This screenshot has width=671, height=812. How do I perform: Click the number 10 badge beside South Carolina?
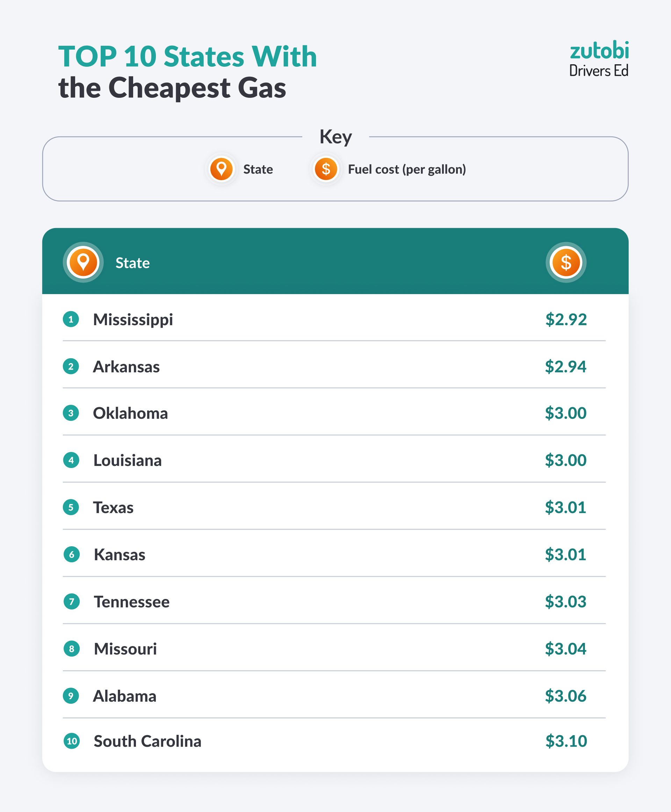pos(72,741)
